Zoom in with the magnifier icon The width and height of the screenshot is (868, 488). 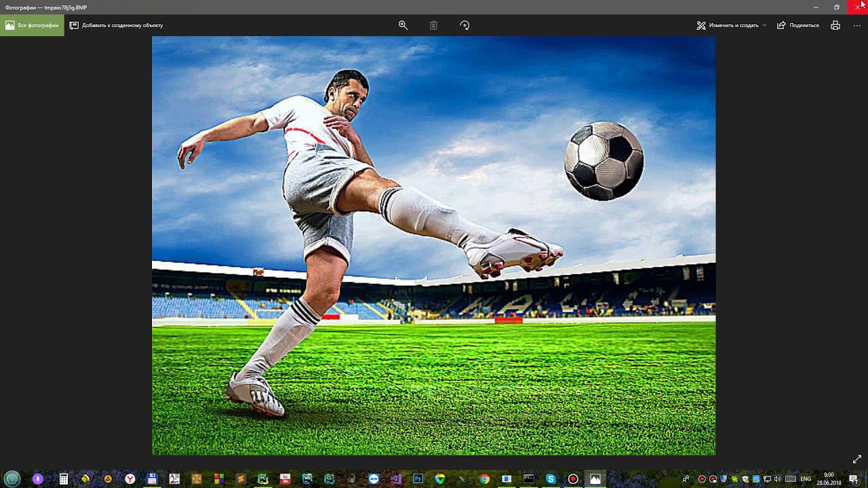point(403,25)
